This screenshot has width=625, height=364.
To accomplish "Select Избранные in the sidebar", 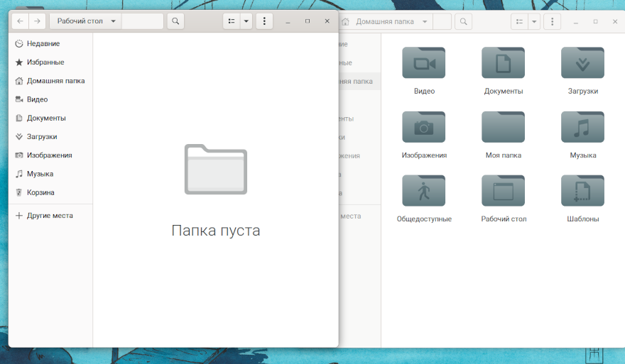I will pyautogui.click(x=45, y=62).
